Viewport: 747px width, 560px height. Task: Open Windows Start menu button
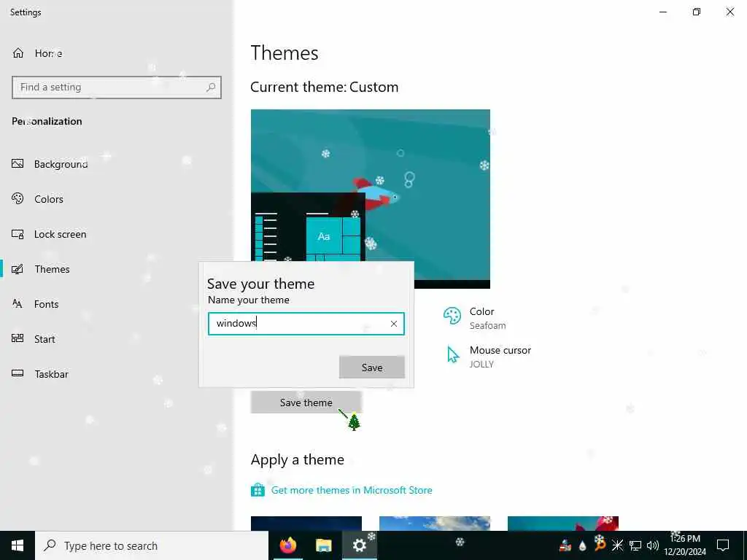[x=18, y=545]
